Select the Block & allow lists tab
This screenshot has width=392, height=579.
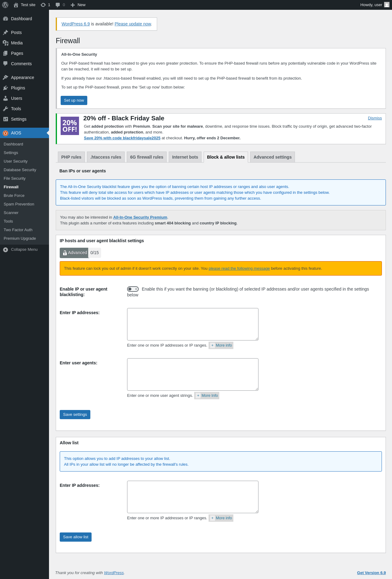pyautogui.click(x=226, y=157)
